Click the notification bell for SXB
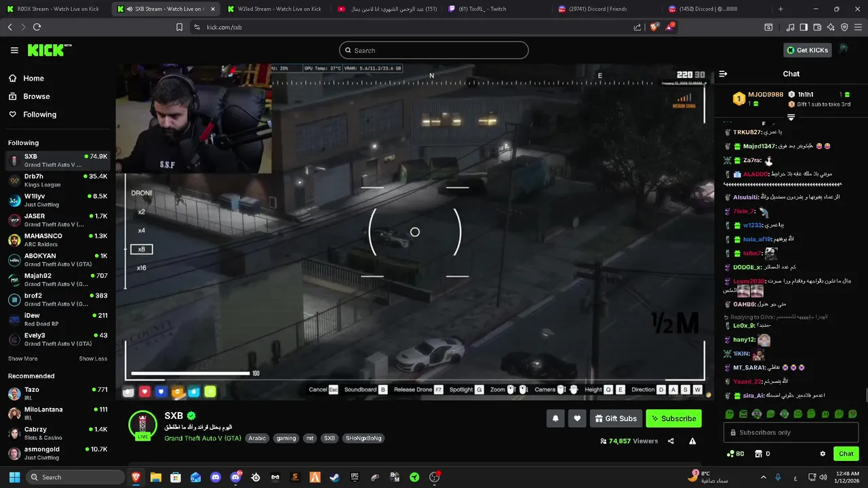Image resolution: width=868 pixels, height=488 pixels. pyautogui.click(x=555, y=419)
